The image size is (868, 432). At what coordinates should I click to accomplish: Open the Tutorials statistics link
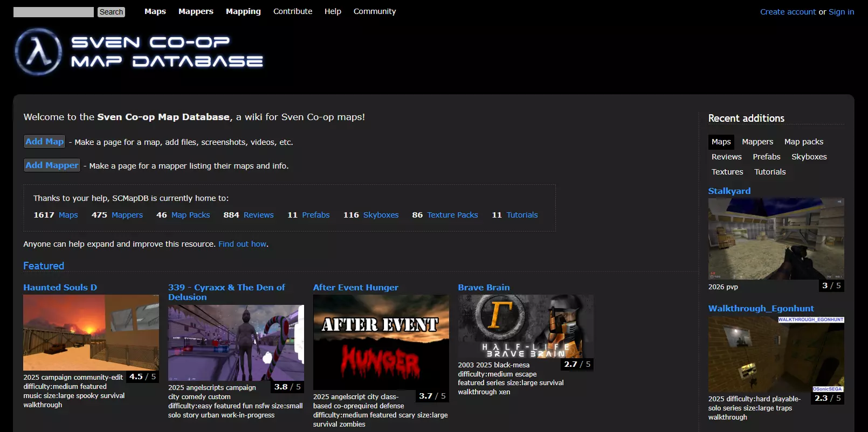point(522,215)
